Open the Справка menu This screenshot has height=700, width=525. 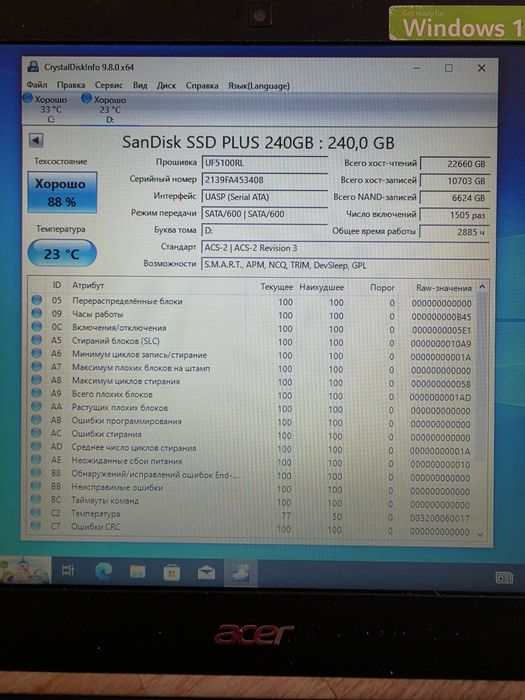point(202,85)
